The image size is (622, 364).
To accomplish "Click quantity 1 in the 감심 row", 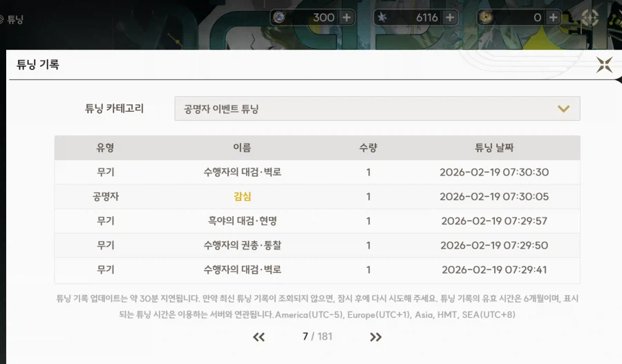I will (368, 197).
